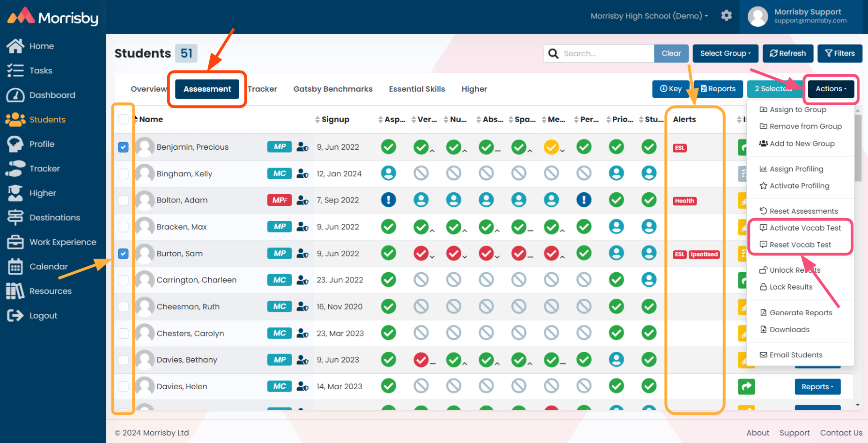The image size is (868, 443).
Task: Select Cheesman, Ruth checkbox
Action: tap(123, 306)
